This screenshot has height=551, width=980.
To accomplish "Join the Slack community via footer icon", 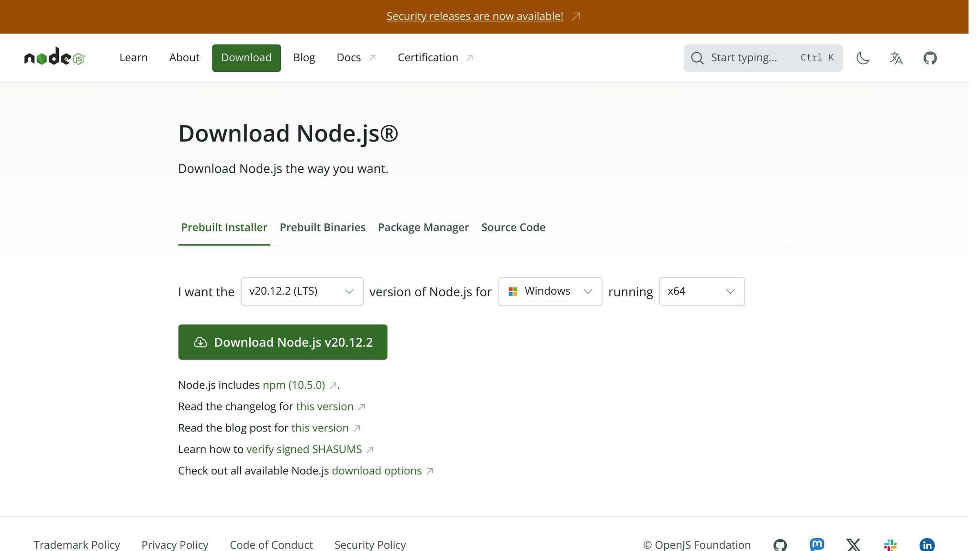I will click(x=890, y=544).
